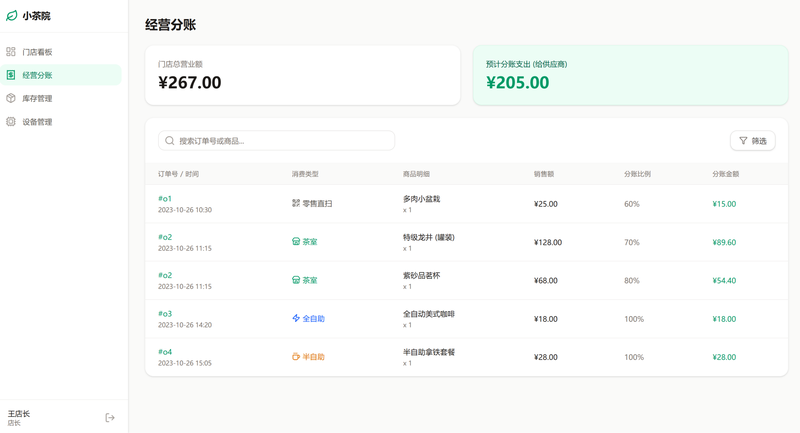
Task: Click the logout icon beside 王店长
Action: click(x=110, y=417)
